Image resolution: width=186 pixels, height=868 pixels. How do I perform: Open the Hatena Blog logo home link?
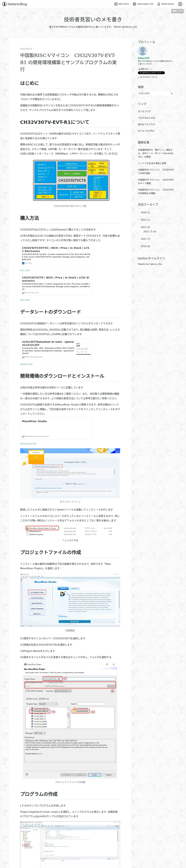point(14,4)
